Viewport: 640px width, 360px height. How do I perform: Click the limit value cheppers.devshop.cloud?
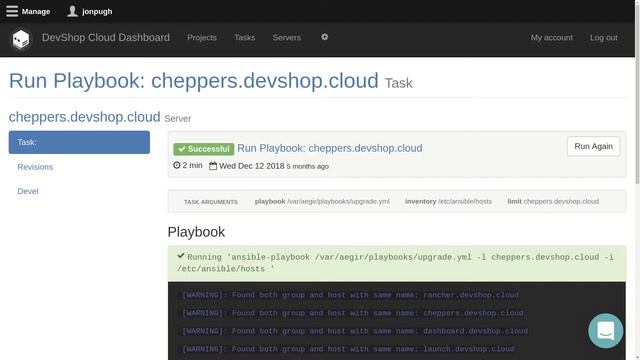pyautogui.click(x=561, y=201)
